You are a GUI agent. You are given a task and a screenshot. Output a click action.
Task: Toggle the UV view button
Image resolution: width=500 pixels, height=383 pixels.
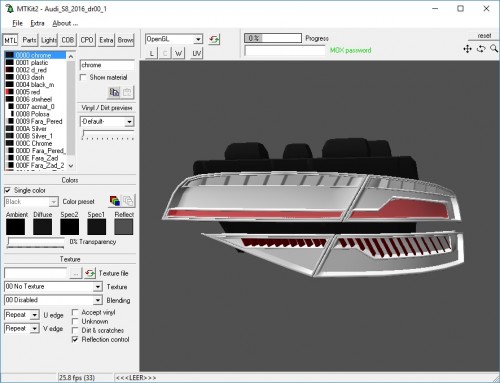click(x=197, y=53)
